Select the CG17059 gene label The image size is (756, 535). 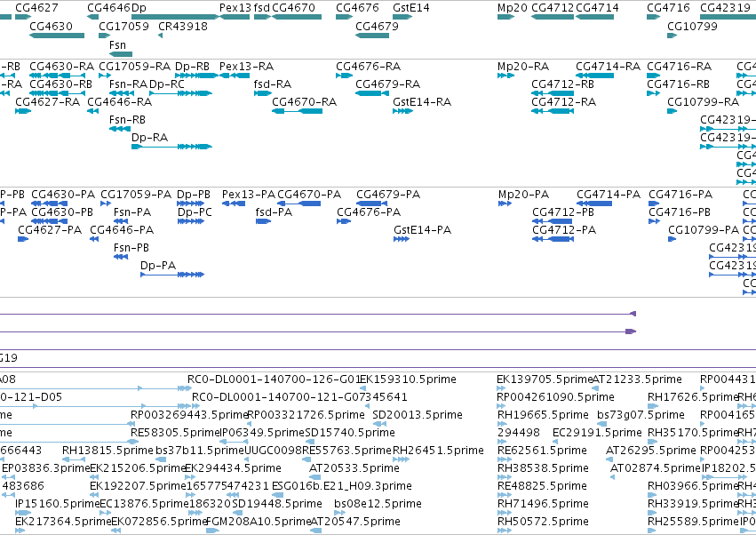click(x=123, y=26)
